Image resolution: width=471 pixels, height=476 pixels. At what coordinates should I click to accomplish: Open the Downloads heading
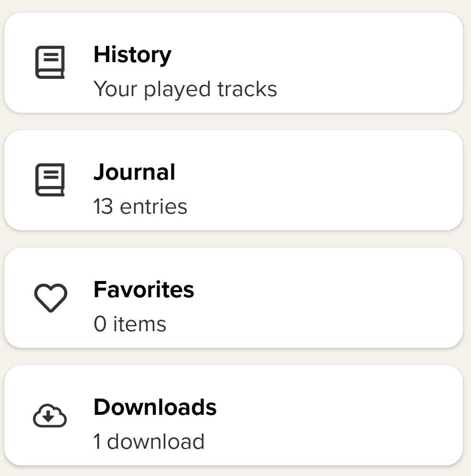click(x=155, y=407)
